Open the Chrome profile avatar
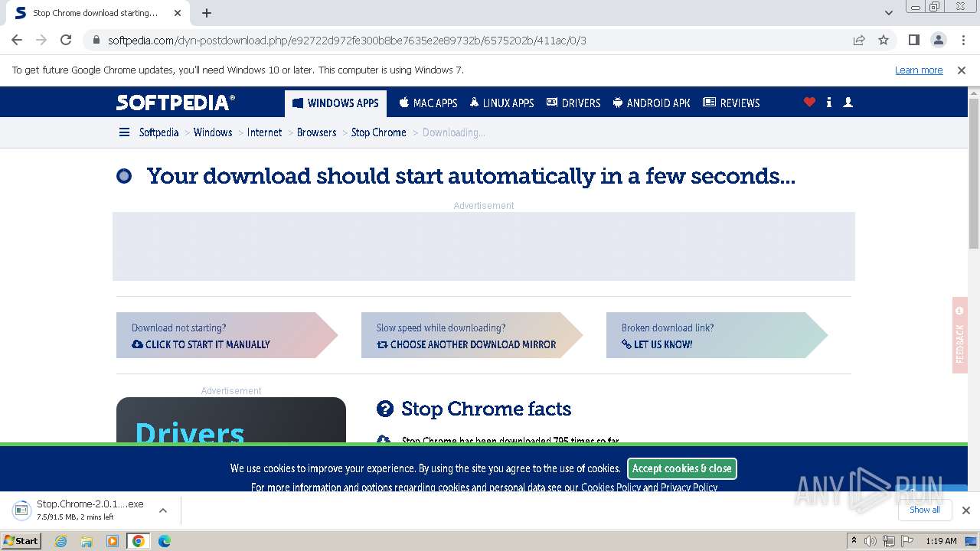Screen dimensions: 980x551 pyautogui.click(x=938, y=40)
